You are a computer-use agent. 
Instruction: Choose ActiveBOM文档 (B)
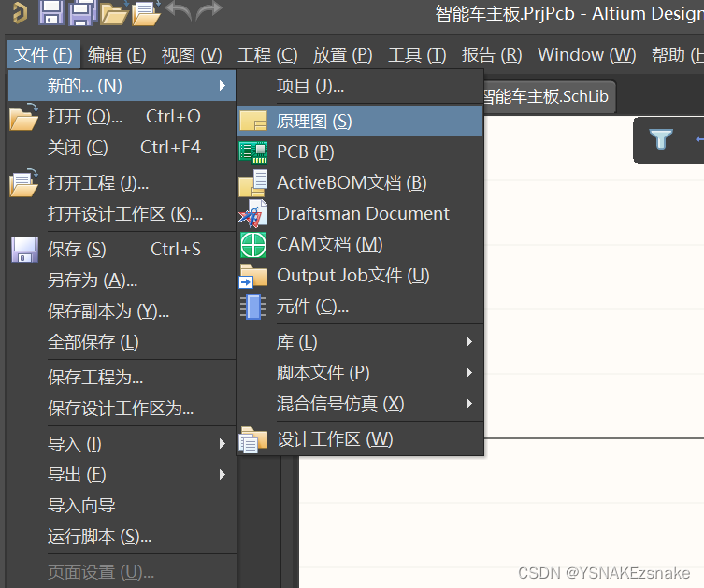tap(361, 182)
